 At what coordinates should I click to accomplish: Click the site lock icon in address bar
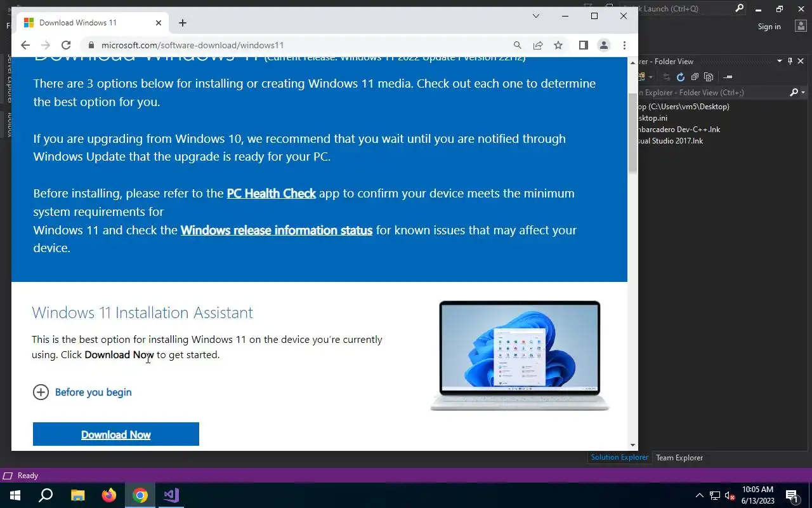pyautogui.click(x=91, y=45)
